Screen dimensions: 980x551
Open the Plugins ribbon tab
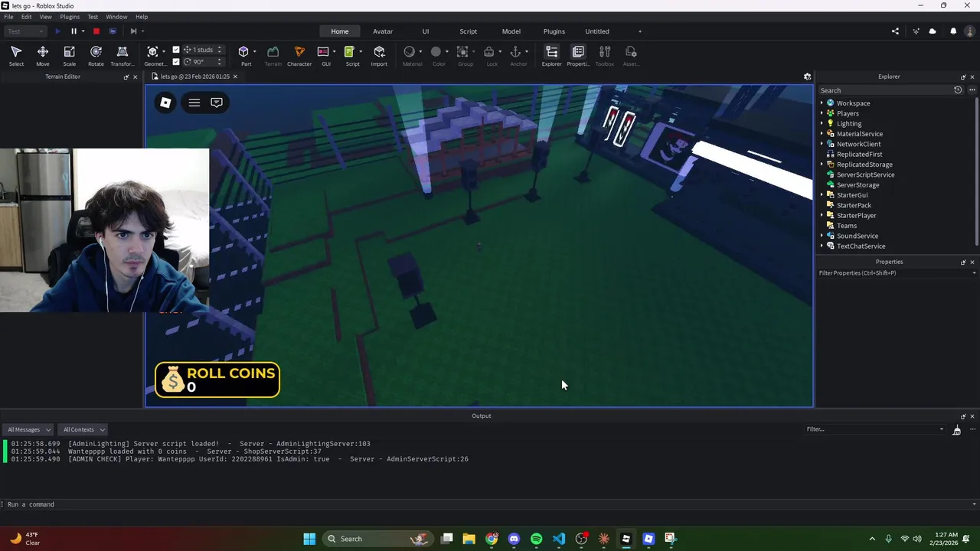554,31
